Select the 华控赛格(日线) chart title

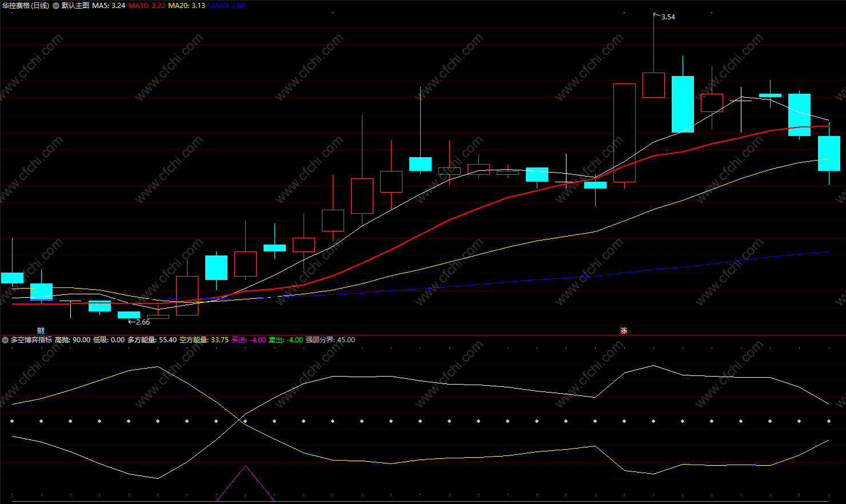pos(25,6)
